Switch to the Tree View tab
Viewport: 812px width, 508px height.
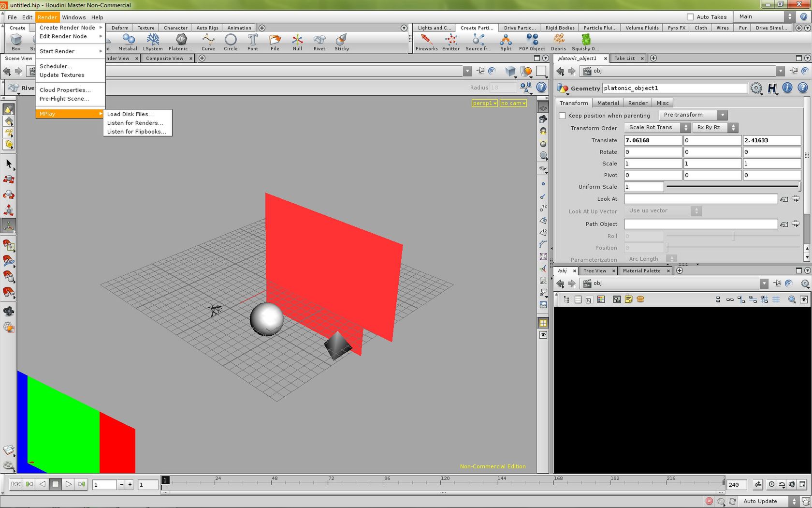594,271
